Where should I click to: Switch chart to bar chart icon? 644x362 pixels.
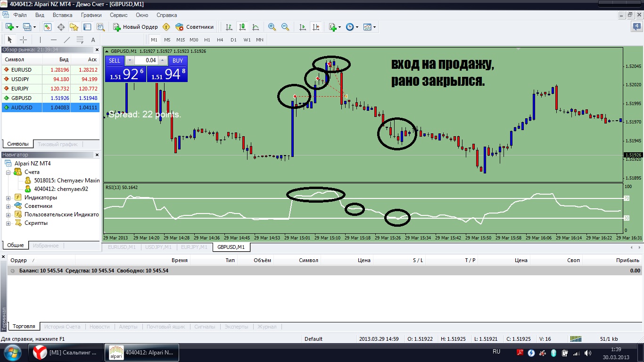[x=229, y=27]
